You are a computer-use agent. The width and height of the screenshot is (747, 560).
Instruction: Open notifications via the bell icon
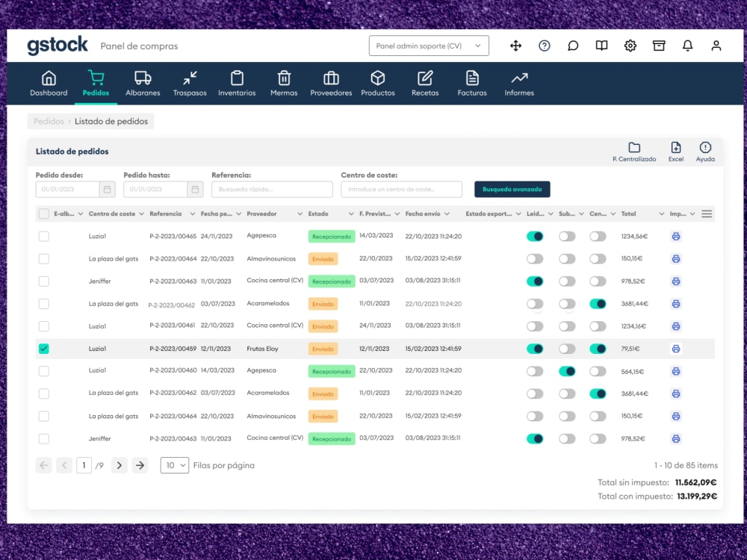tap(687, 46)
